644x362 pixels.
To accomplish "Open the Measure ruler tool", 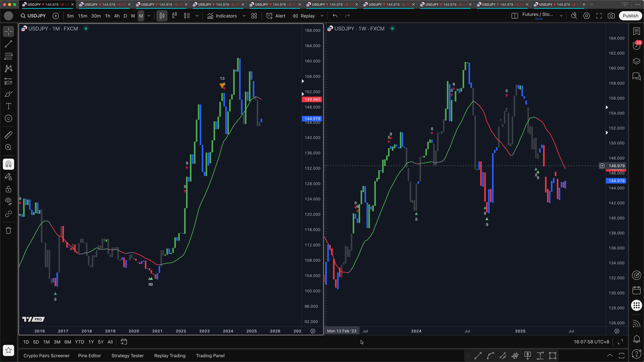I will click(9, 135).
